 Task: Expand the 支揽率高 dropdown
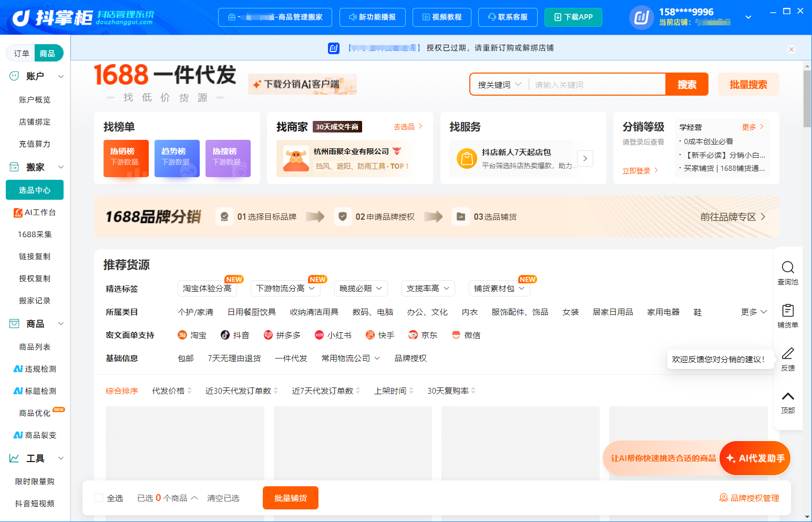(428, 288)
